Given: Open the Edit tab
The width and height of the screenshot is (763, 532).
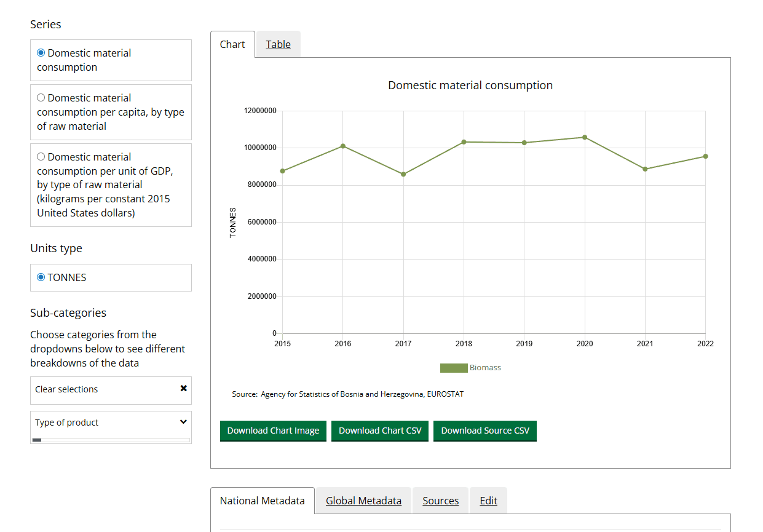Looking at the screenshot, I should pos(488,501).
